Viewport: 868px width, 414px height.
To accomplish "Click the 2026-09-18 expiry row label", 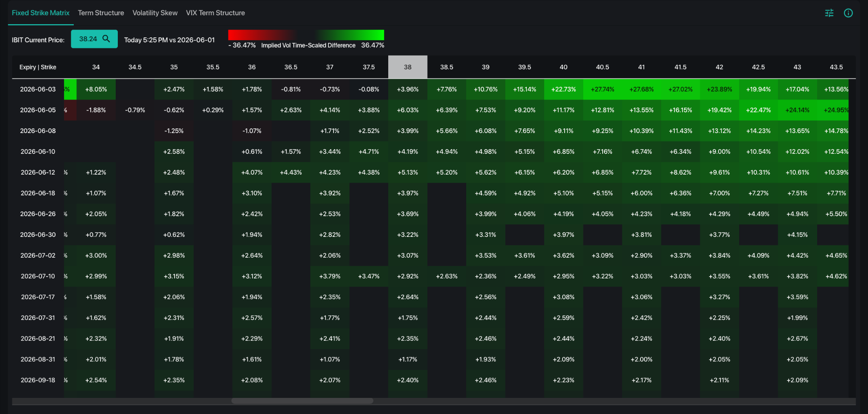I will 38,380.
